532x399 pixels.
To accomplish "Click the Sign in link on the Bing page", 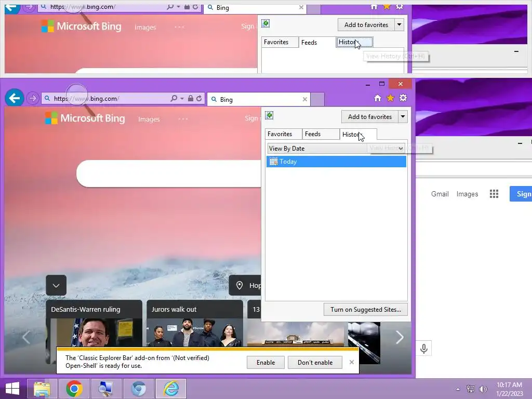I will coord(253,118).
